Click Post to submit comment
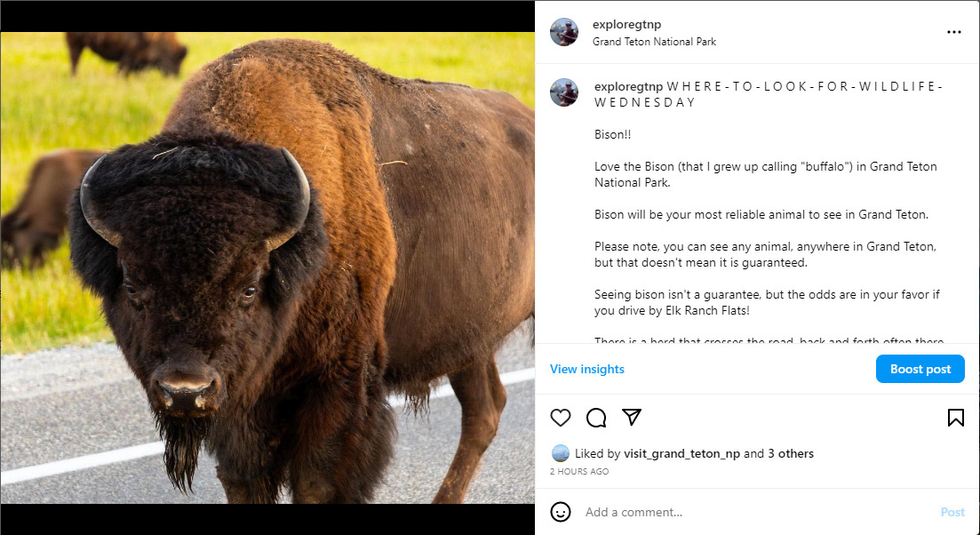Screen dimensions: 980x535 [952, 512]
